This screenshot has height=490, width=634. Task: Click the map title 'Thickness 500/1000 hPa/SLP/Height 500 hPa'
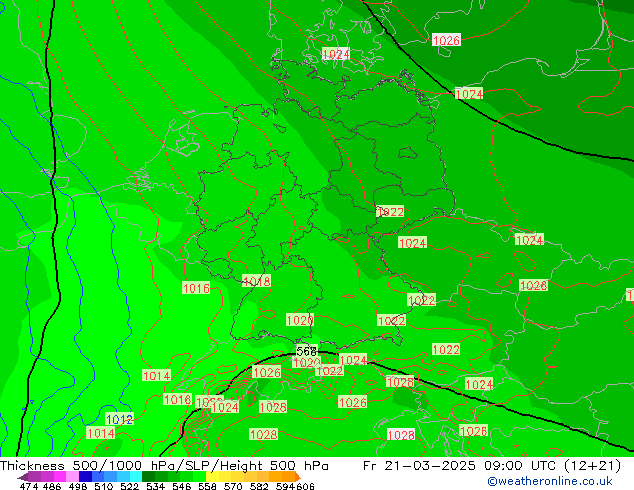point(164,465)
